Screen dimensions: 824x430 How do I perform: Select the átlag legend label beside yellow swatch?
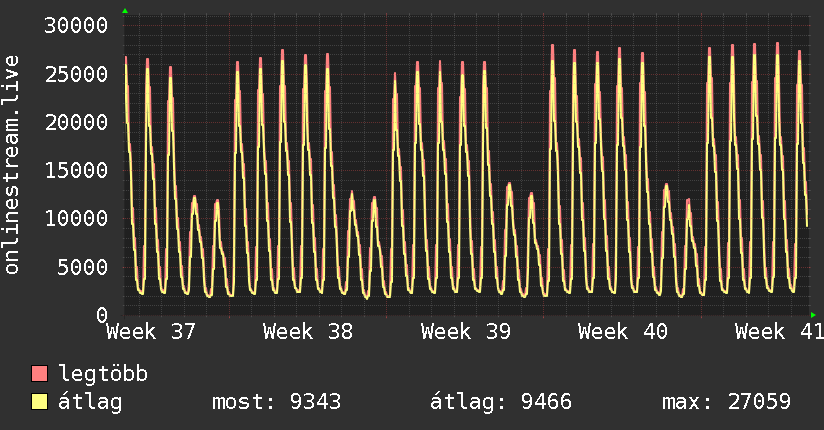click(x=90, y=402)
